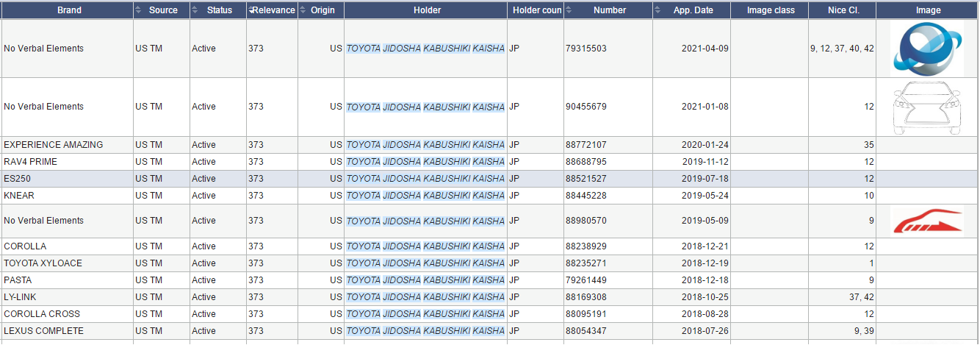
Task: Click the sort arrows next to Origin
Action: pyautogui.click(x=303, y=10)
